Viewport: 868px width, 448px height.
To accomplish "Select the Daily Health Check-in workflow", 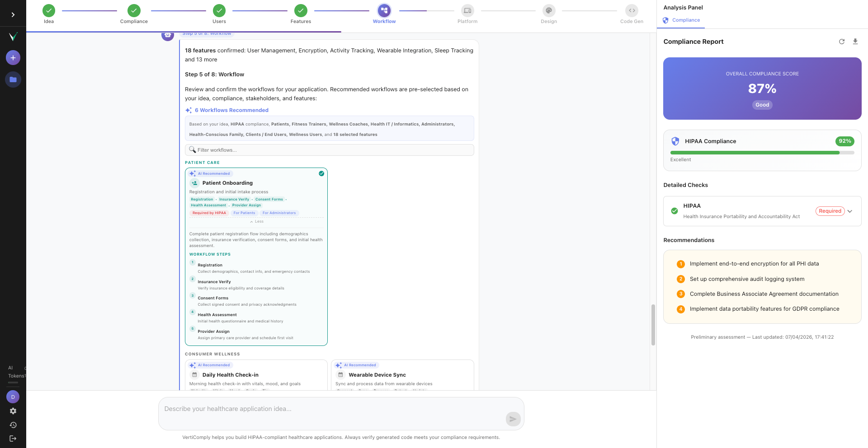I will 256,375.
